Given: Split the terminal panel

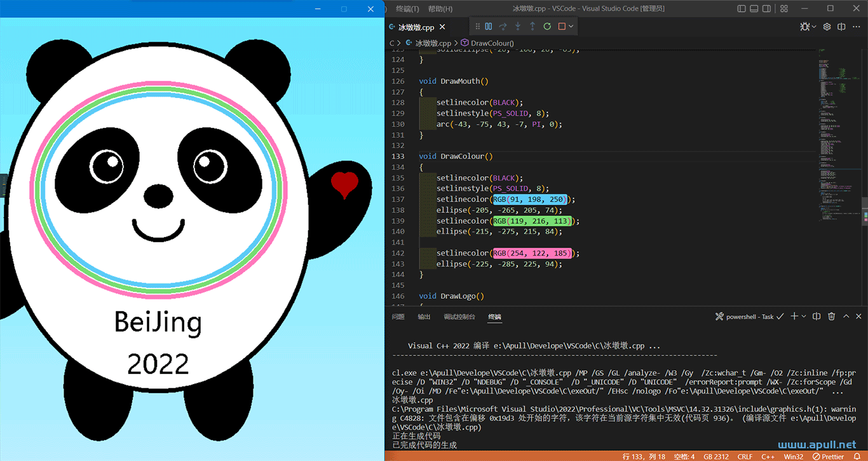Looking at the screenshot, I should pyautogui.click(x=817, y=316).
